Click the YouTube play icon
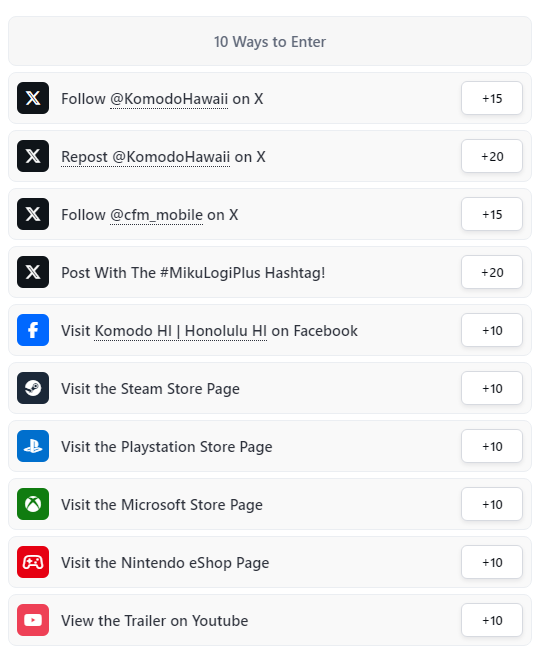540x652 pixels. (x=33, y=620)
